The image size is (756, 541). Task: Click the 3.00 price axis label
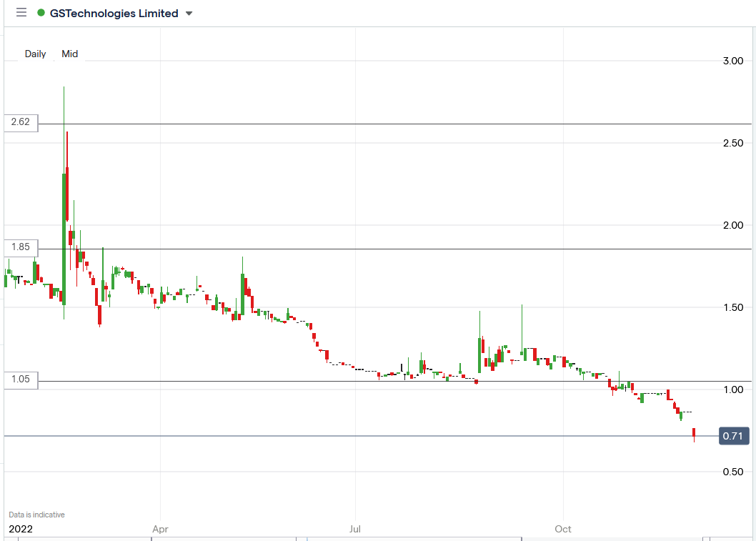[x=733, y=61]
